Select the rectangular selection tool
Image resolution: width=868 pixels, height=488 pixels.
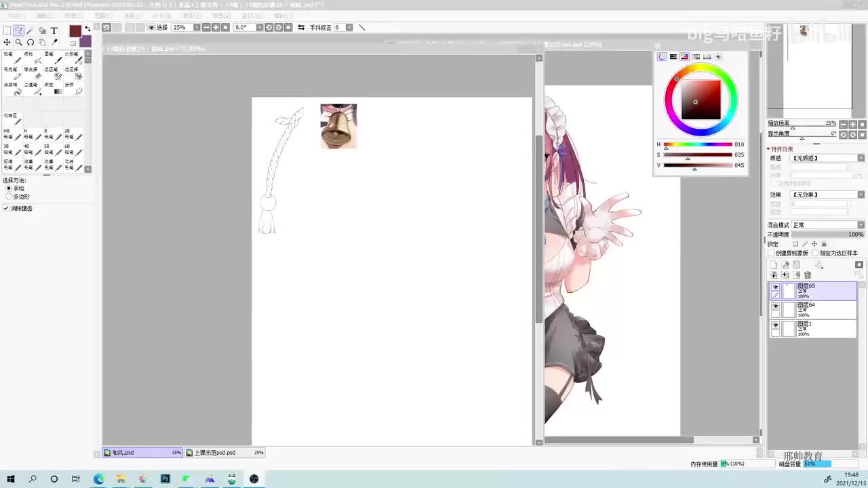(7, 30)
